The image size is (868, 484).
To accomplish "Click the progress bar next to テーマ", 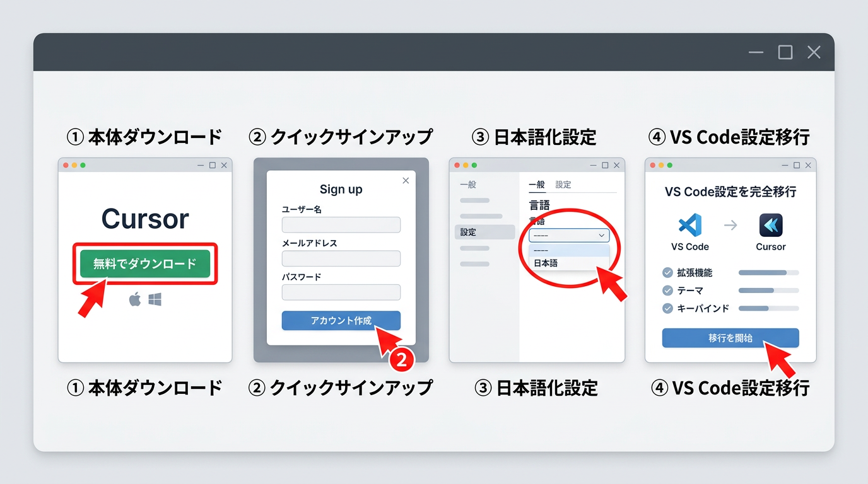I will 768,291.
